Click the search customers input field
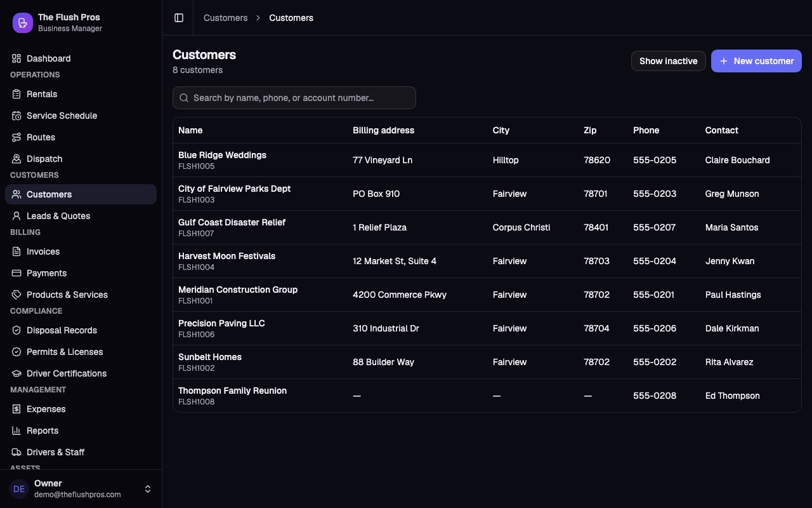The image size is (812, 508). (294, 98)
